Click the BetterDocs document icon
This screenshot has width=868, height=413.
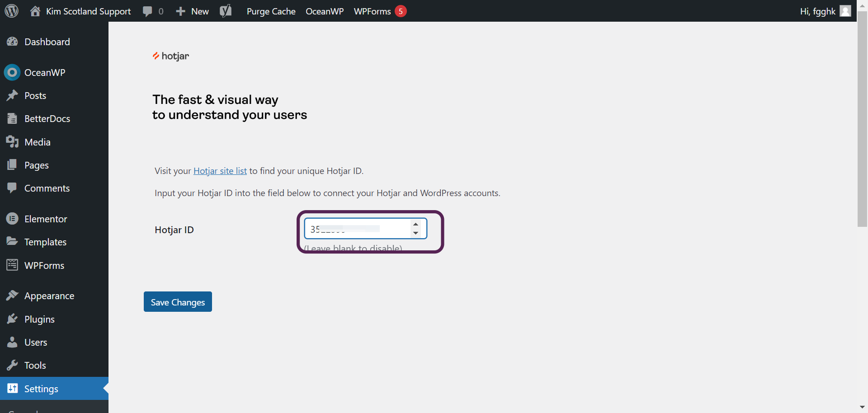(12, 118)
